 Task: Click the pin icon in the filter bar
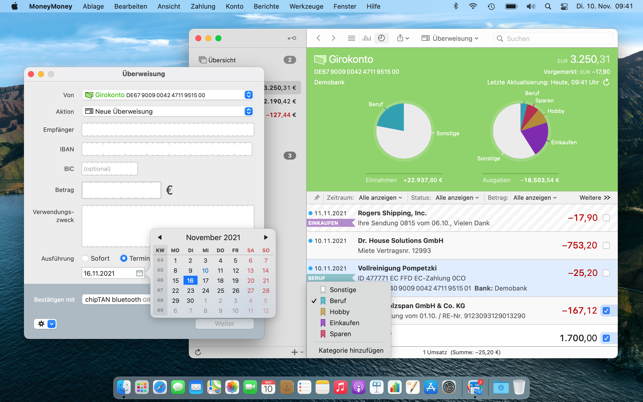317,197
